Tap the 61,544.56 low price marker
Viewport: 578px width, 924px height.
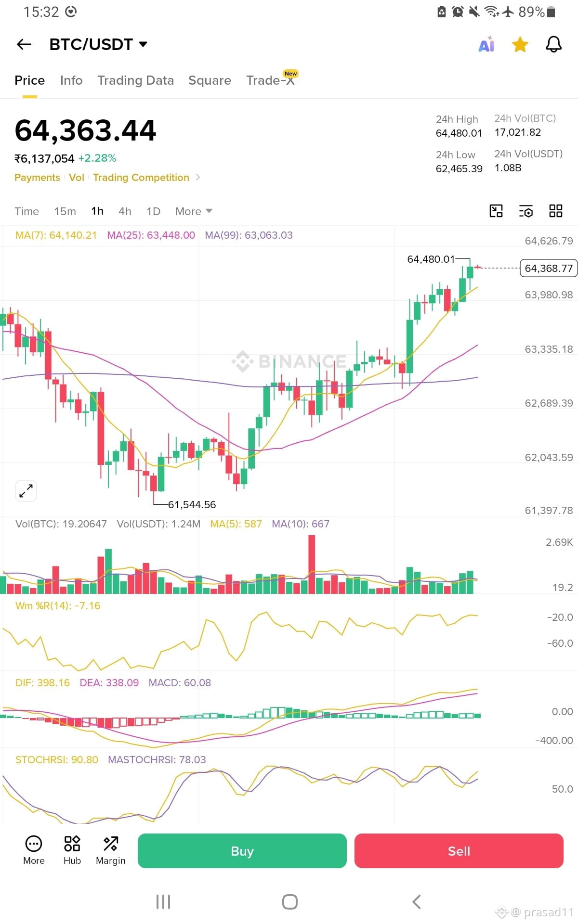click(192, 505)
